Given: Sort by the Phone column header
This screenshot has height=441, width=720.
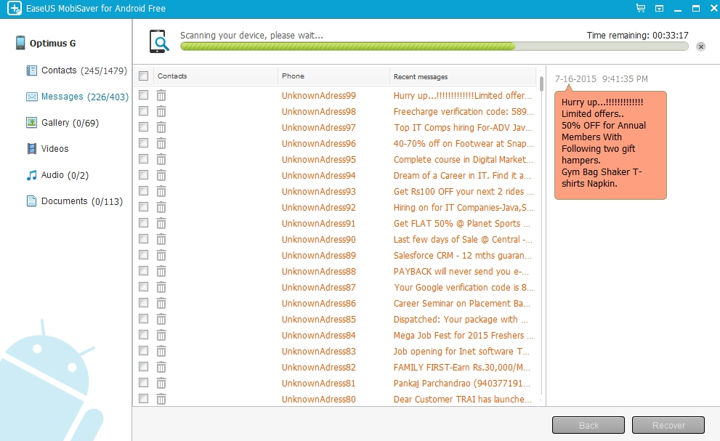Looking at the screenshot, I should [x=293, y=76].
